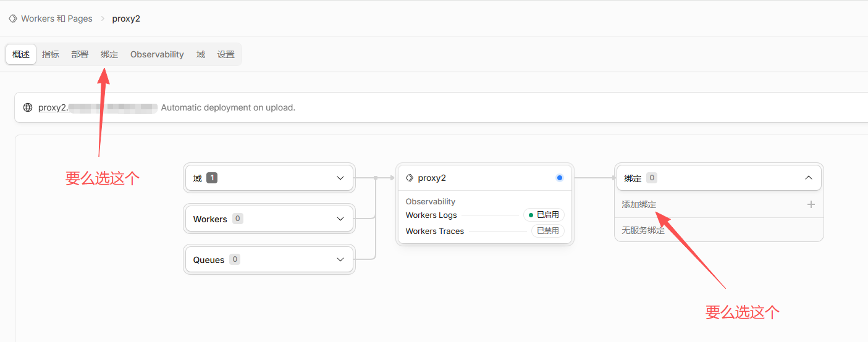
Task: Click the Workers Traces 已禁用 badge
Action: pos(547,231)
